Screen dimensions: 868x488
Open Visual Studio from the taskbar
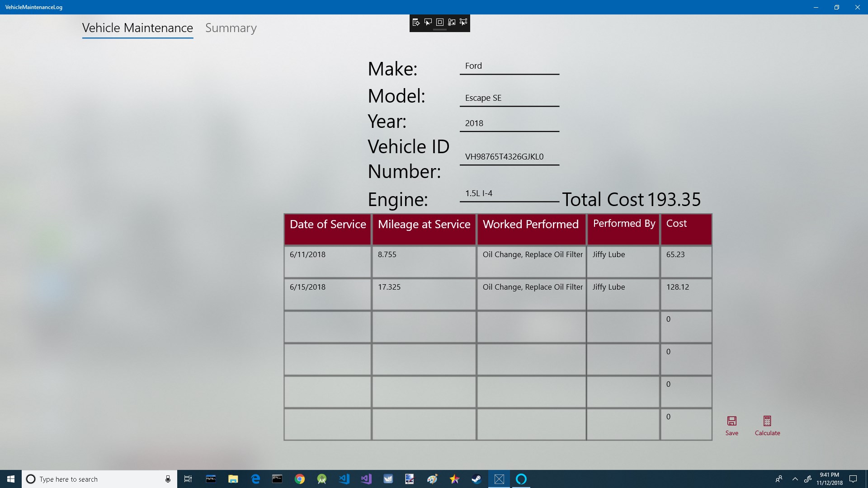(x=365, y=479)
